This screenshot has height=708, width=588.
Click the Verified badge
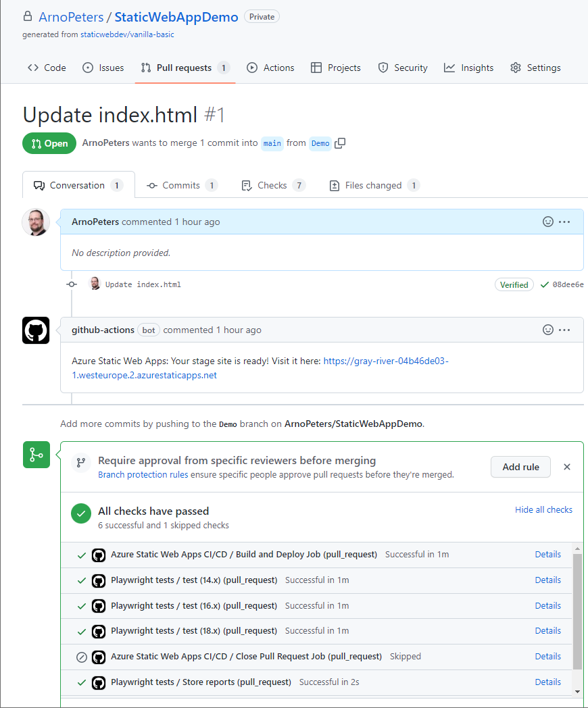pos(514,284)
